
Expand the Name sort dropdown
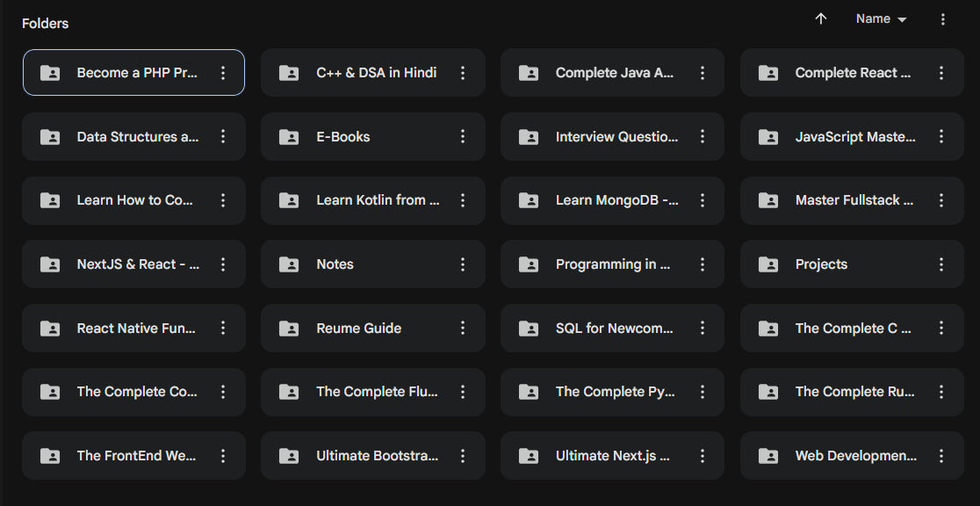pos(881,18)
